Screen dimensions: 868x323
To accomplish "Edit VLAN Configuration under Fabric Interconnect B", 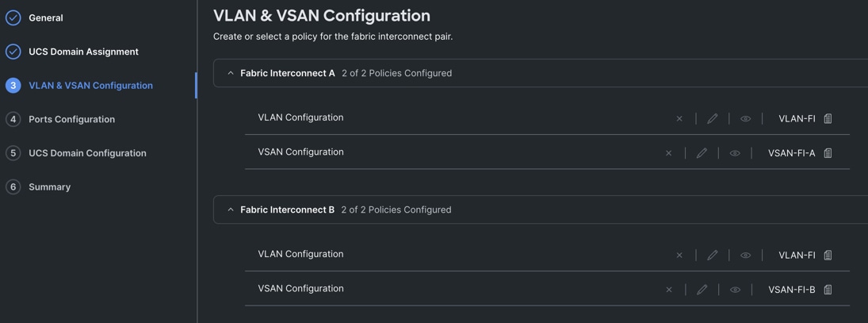I will coord(713,256).
